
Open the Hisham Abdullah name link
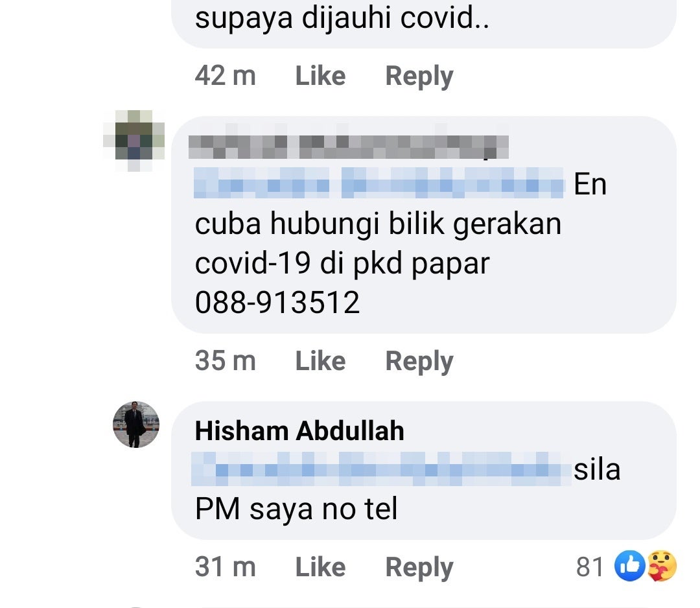[x=299, y=431]
